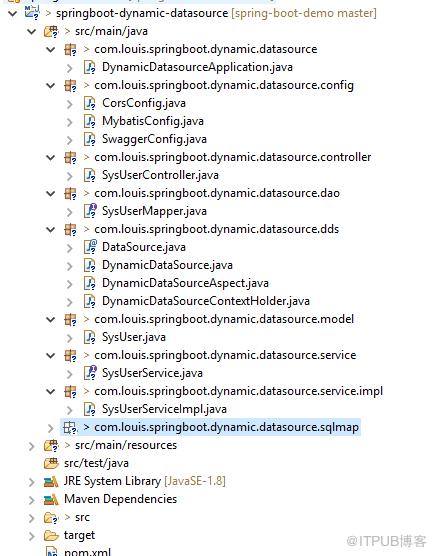Click the datasource.controller package icon
This screenshot has height=556, width=436.
(x=70, y=157)
